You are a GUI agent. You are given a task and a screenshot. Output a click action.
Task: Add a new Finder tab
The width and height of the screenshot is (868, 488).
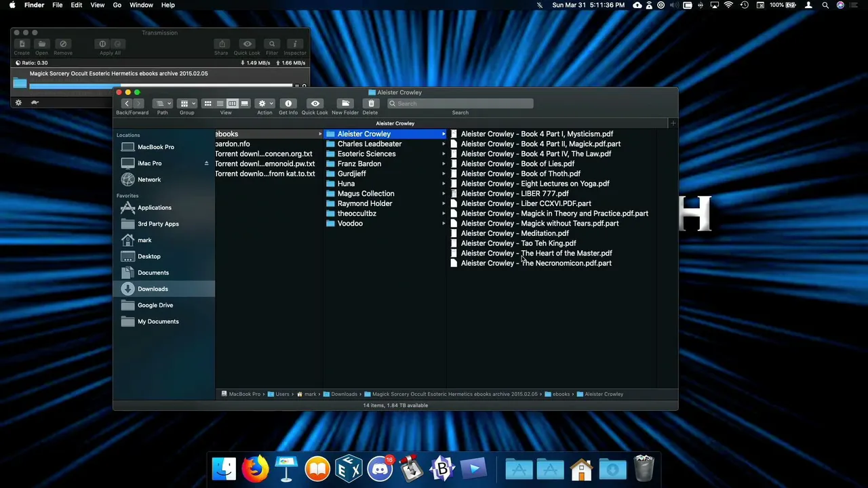click(673, 123)
